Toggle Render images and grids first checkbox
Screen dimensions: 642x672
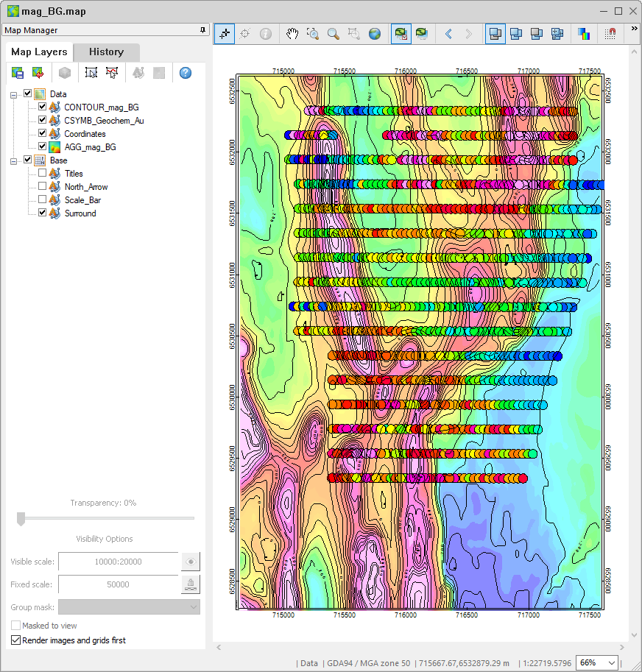pyautogui.click(x=15, y=640)
